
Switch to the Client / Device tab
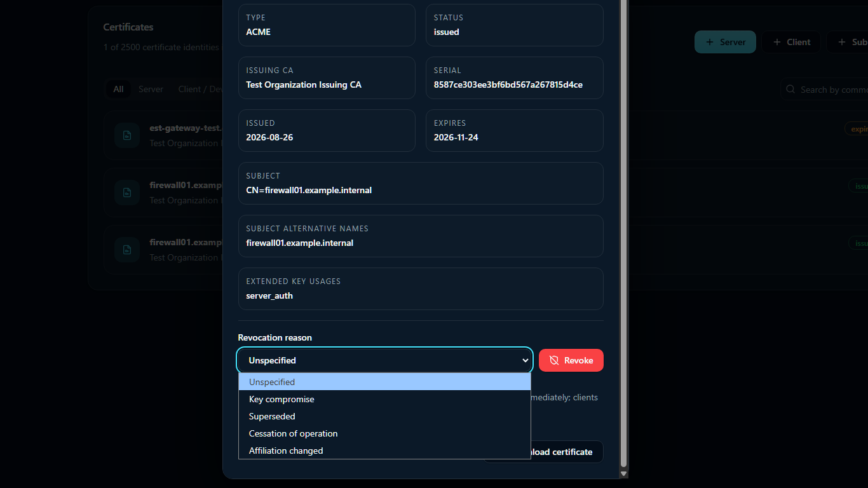coord(201,89)
